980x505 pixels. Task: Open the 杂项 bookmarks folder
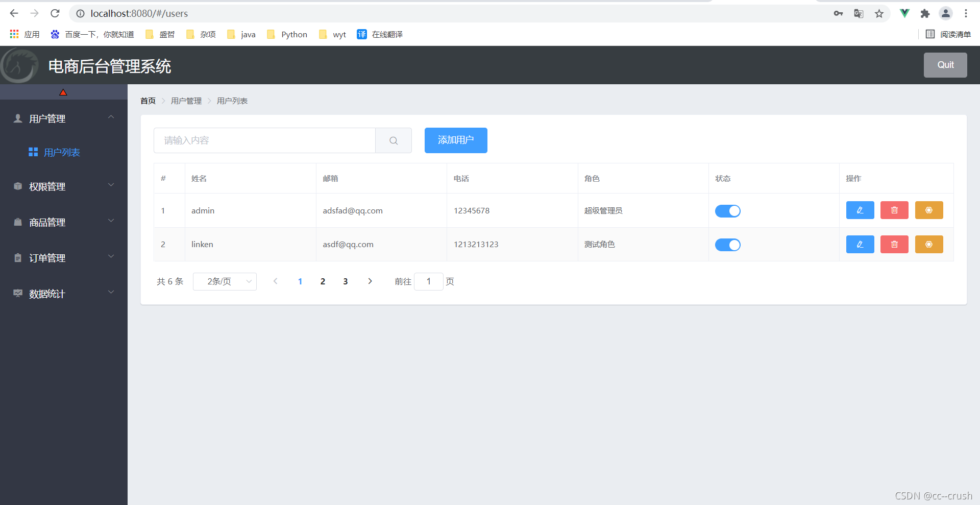pyautogui.click(x=201, y=34)
